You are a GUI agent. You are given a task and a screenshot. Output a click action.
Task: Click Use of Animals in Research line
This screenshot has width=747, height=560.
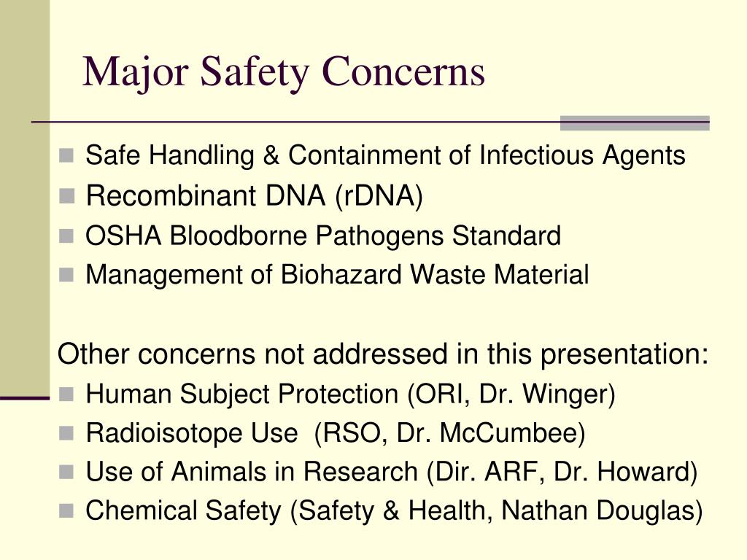(x=392, y=472)
